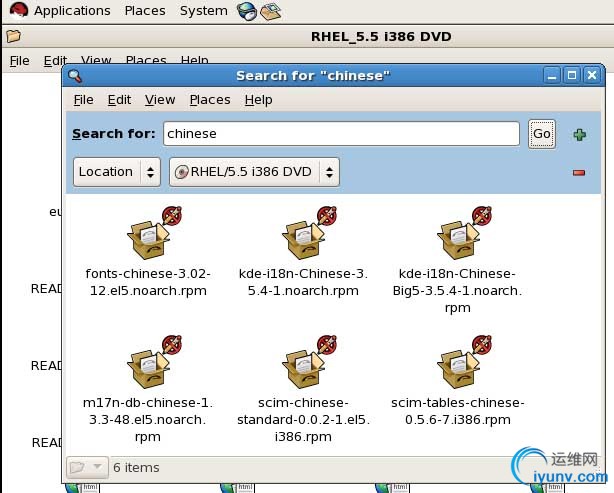The height and width of the screenshot is (493, 614).
Task: Click the search window magnifier icon
Action: [x=75, y=76]
